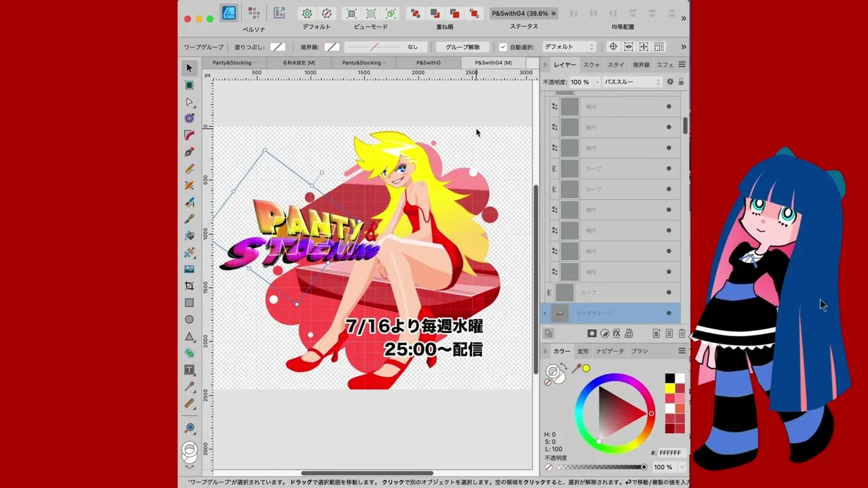The height and width of the screenshot is (488, 868).
Task: Toggle the fill/stroke selector circles
Action: (555, 373)
